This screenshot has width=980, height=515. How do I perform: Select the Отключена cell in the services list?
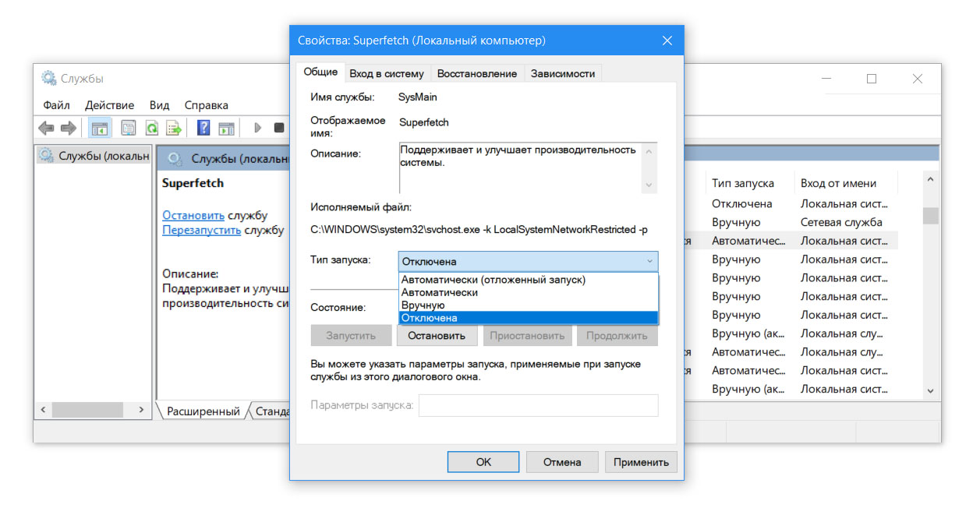tap(741, 203)
